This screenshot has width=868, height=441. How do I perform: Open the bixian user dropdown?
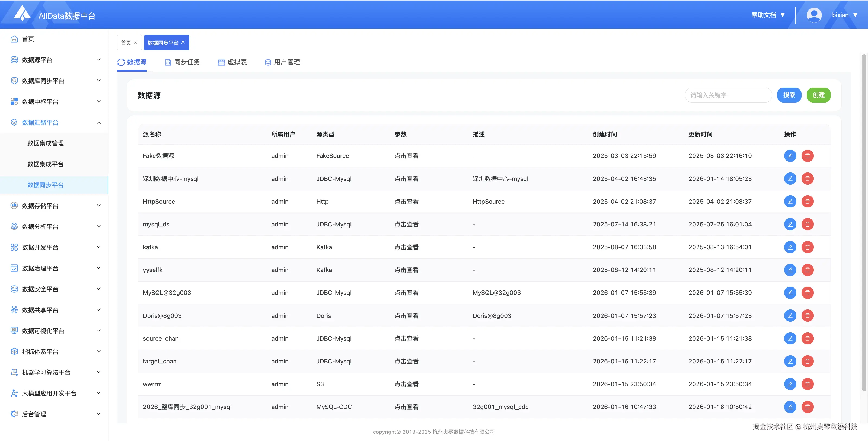point(844,15)
